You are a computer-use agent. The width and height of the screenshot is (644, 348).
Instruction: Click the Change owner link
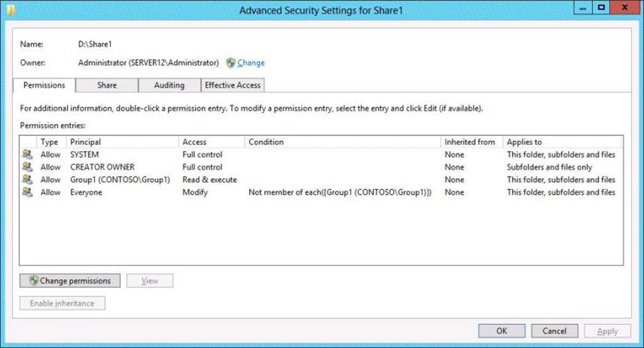251,63
